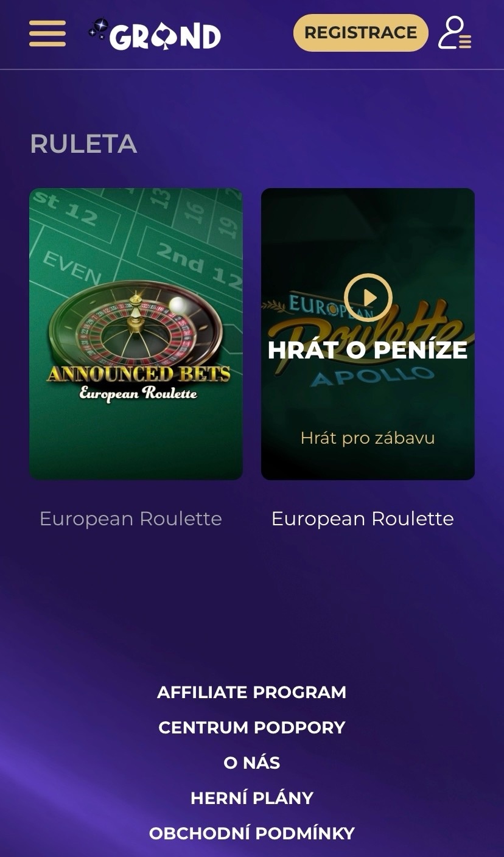Open the Affiliate Program footer link
The height and width of the screenshot is (857, 504).
(x=252, y=692)
